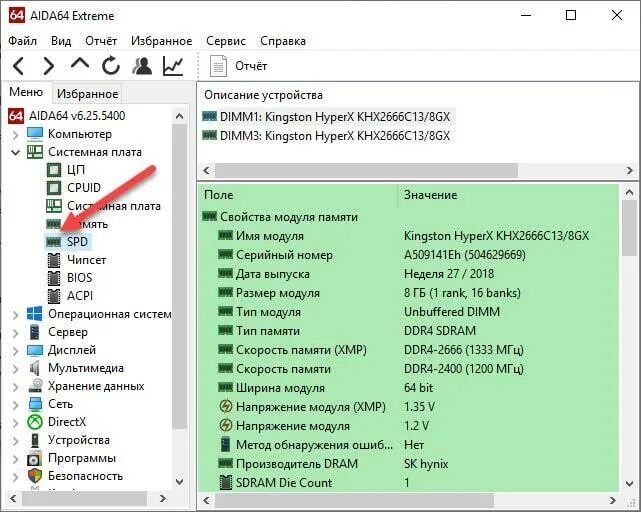Open the BIOS tree entry
This screenshot has height=512, width=641.
79,278
